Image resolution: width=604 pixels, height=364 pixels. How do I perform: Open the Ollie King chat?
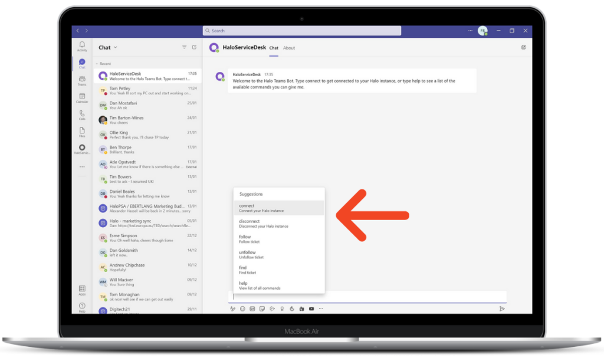click(x=147, y=135)
